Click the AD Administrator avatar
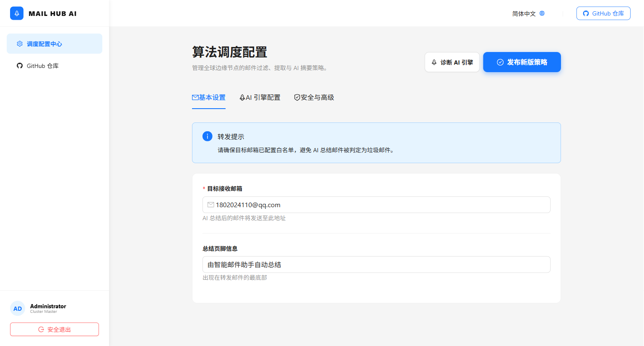Image resolution: width=644 pixels, height=346 pixels. [18, 308]
